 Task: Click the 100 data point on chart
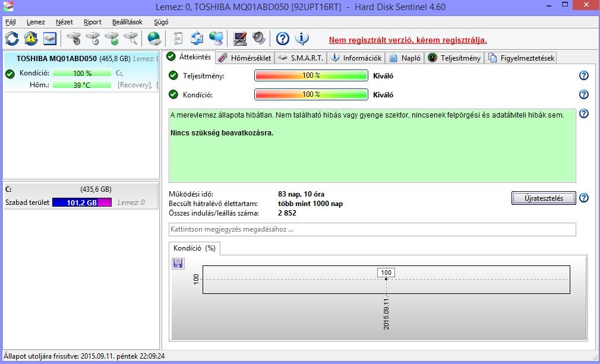(386, 278)
